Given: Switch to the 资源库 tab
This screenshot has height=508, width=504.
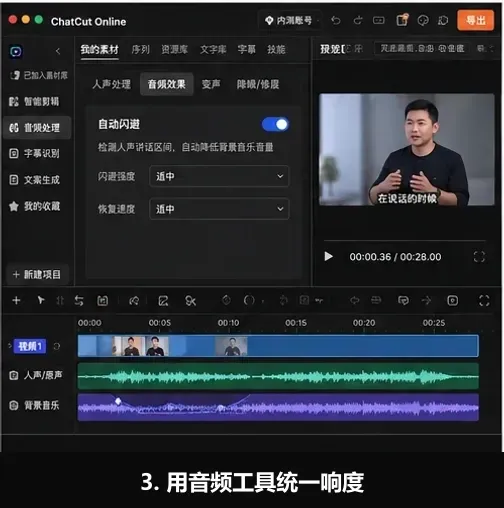Looking at the screenshot, I should click(x=174, y=50).
